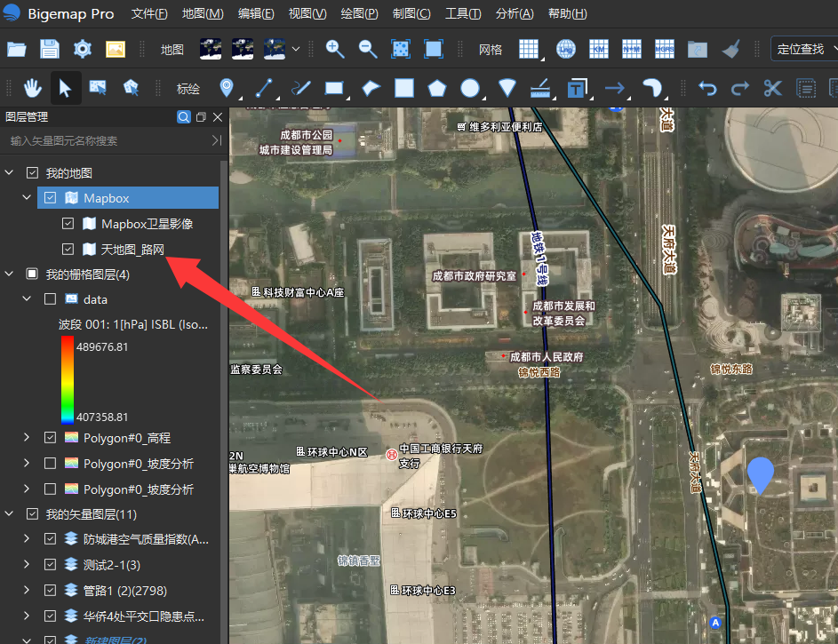Select the line drawing tool
Screen dimensions: 838x644
point(264,88)
